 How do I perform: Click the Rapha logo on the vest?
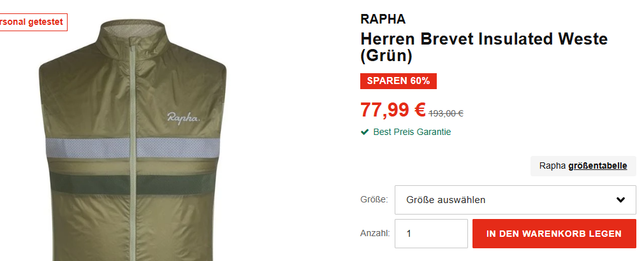pos(184,118)
